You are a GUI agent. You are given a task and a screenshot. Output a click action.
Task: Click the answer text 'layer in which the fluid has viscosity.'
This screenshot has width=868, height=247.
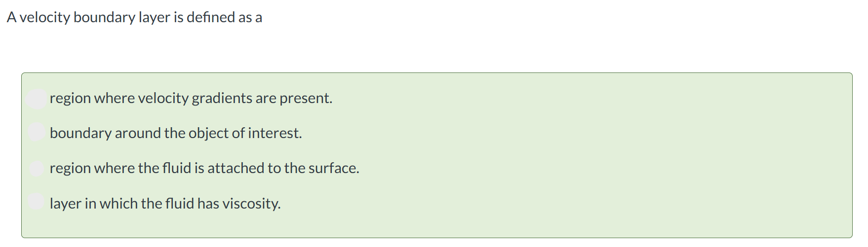pos(165,204)
